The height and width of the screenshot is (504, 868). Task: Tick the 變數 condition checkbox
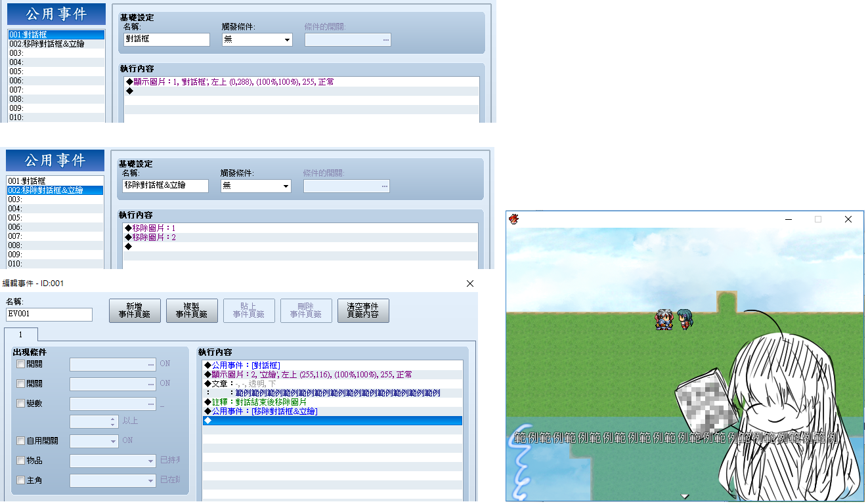click(x=21, y=404)
